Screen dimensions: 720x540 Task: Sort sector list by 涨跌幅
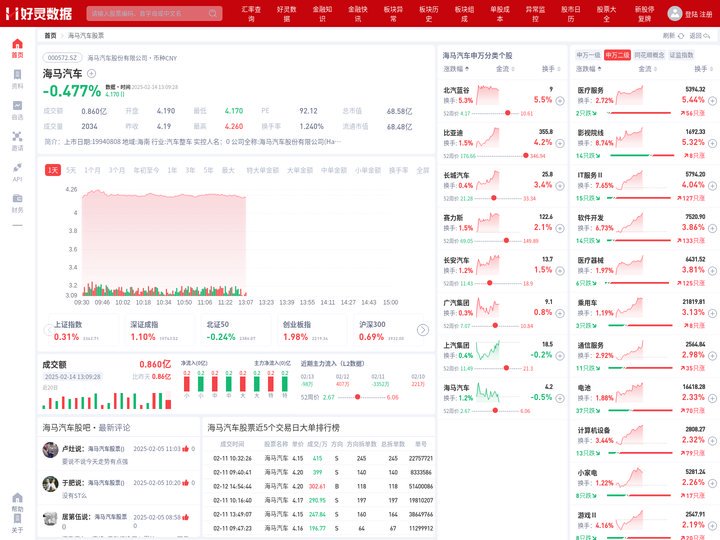coord(589,69)
